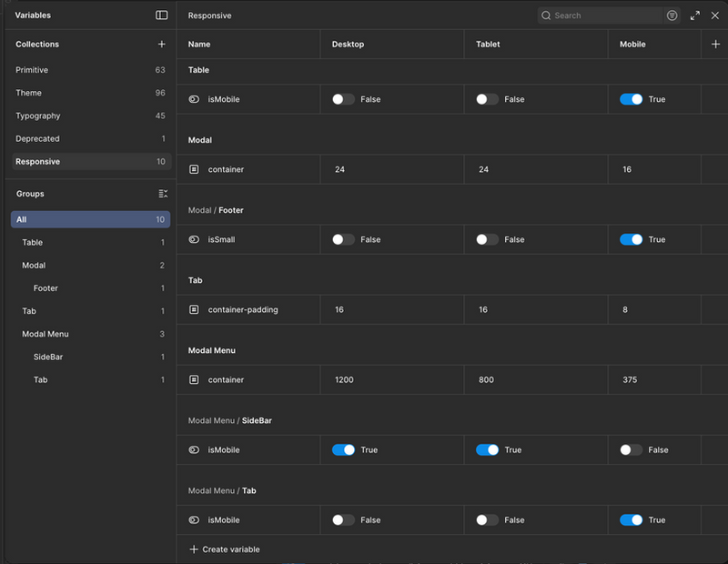728x564 pixels.
Task: Toggle the sidebar panel icon beside Variables
Action: [162, 15]
